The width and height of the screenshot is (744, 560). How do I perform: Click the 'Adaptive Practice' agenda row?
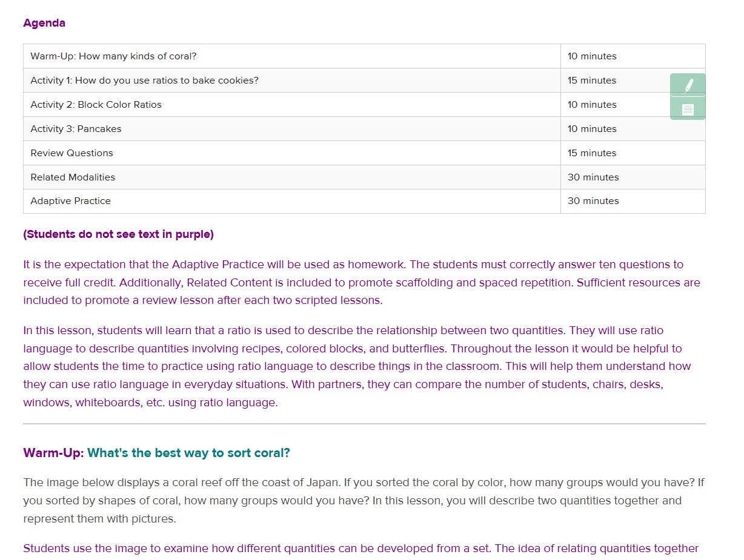(x=364, y=201)
